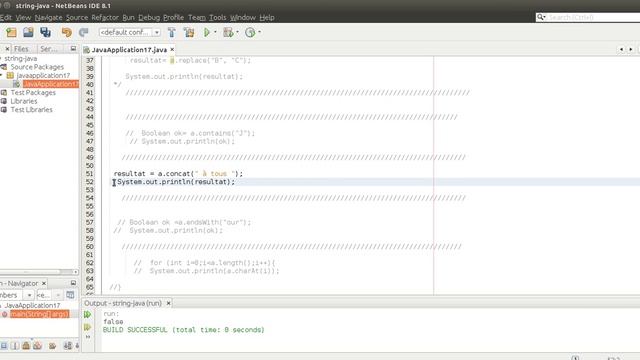Click the Clean and Build icon
Screen dimensions: 640x360
(x=189, y=32)
